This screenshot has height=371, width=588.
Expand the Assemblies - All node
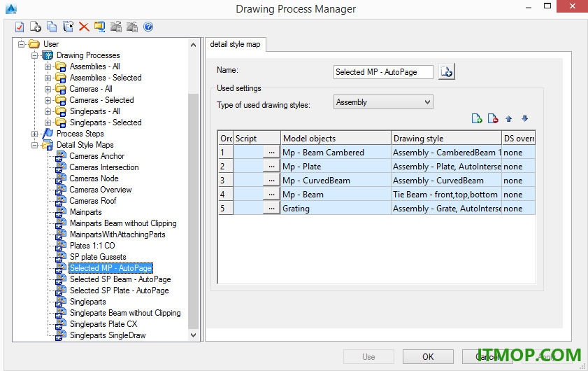point(48,66)
